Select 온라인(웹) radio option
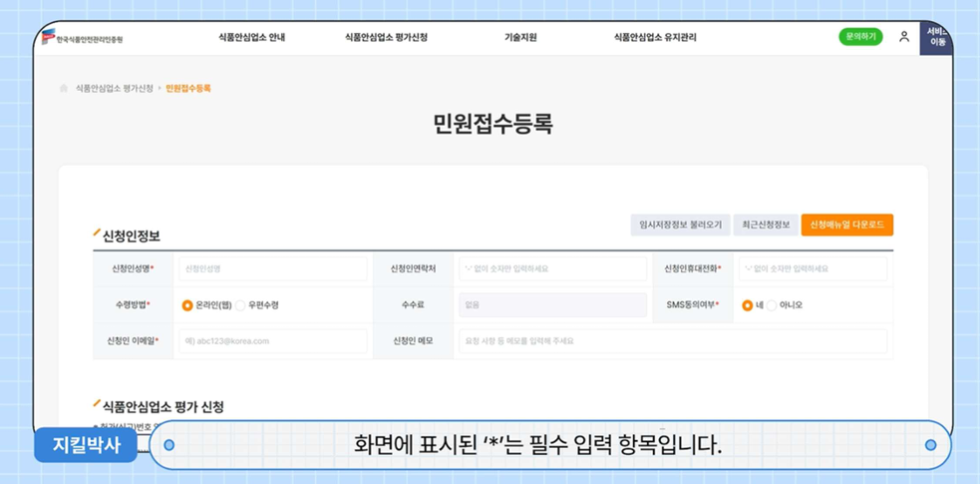 (186, 305)
